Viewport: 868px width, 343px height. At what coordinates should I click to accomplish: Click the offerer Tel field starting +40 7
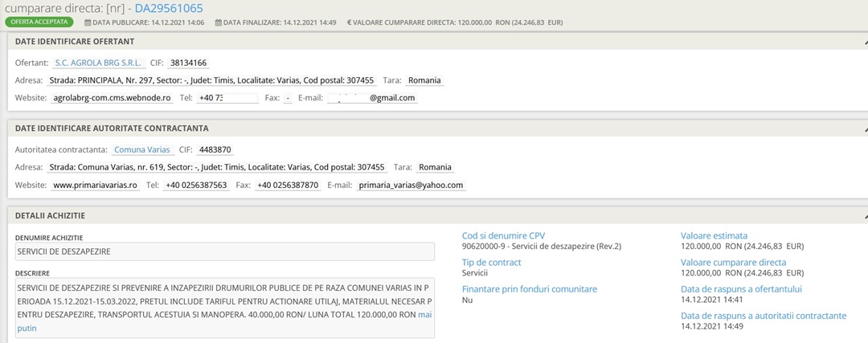click(228, 98)
